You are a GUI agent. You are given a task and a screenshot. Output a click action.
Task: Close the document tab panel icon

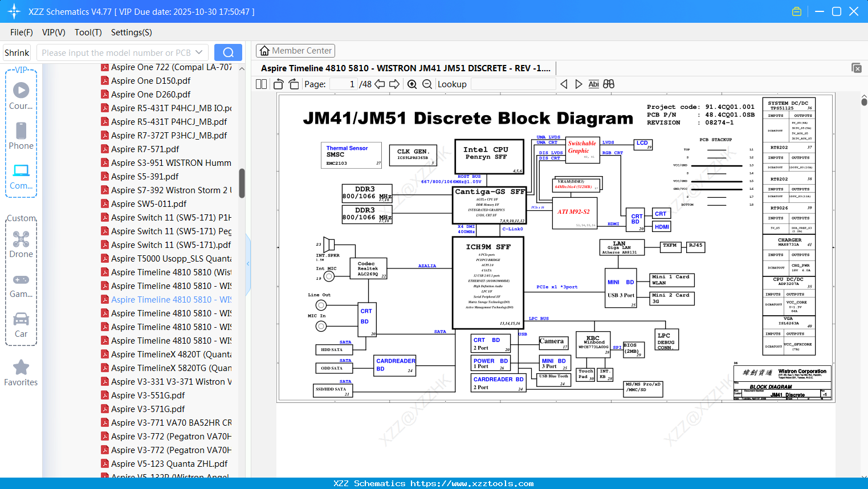point(857,68)
